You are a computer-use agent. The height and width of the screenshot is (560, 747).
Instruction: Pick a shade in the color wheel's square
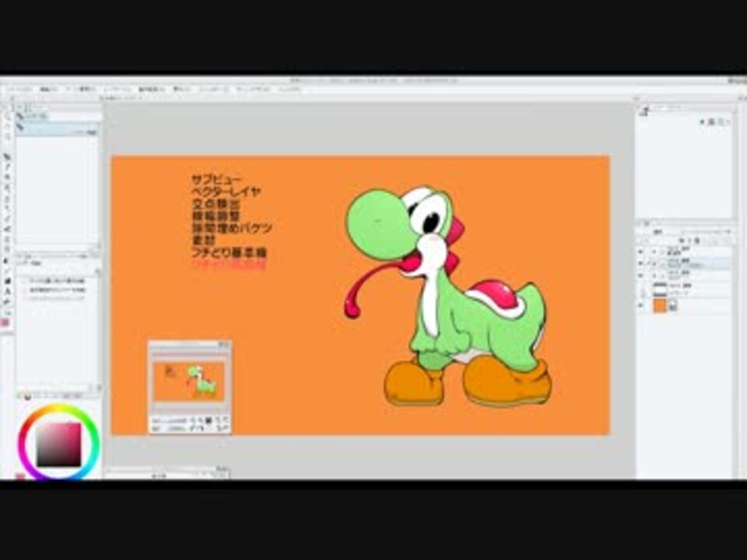click(x=58, y=444)
